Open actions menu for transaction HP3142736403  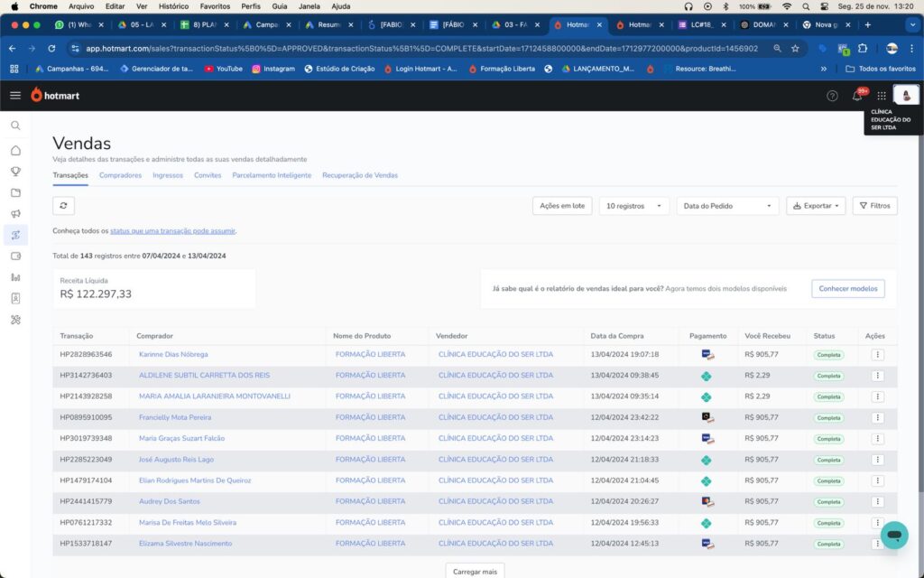[877, 376]
